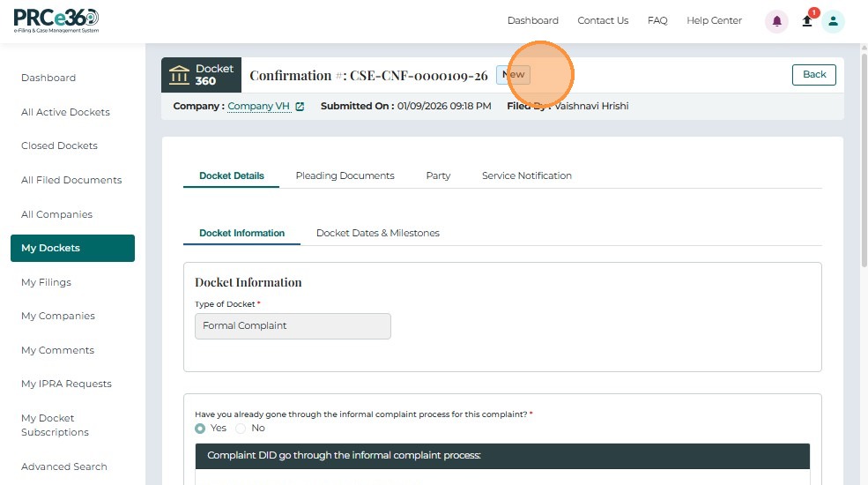Image resolution: width=868 pixels, height=485 pixels.
Task: Click the Docket Information section heading
Action: (248, 282)
